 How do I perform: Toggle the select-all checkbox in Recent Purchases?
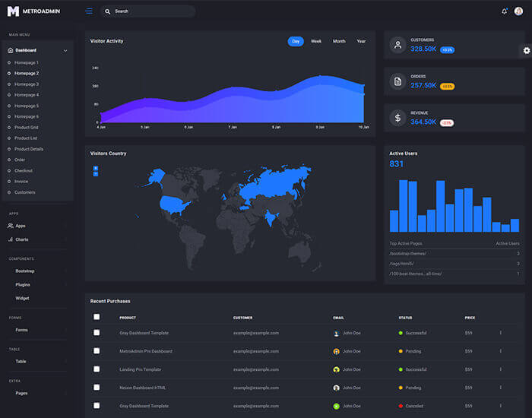(97, 317)
